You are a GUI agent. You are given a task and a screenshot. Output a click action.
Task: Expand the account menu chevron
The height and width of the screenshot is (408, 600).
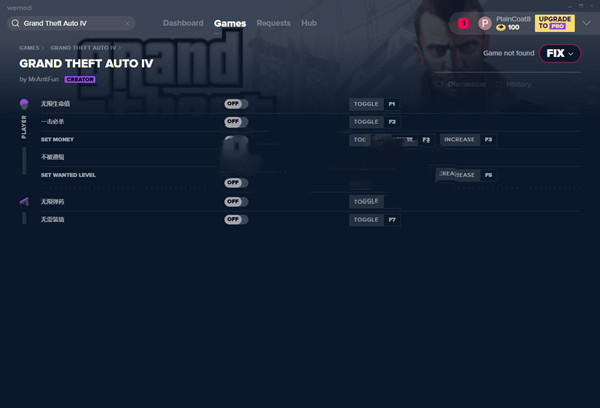586,23
